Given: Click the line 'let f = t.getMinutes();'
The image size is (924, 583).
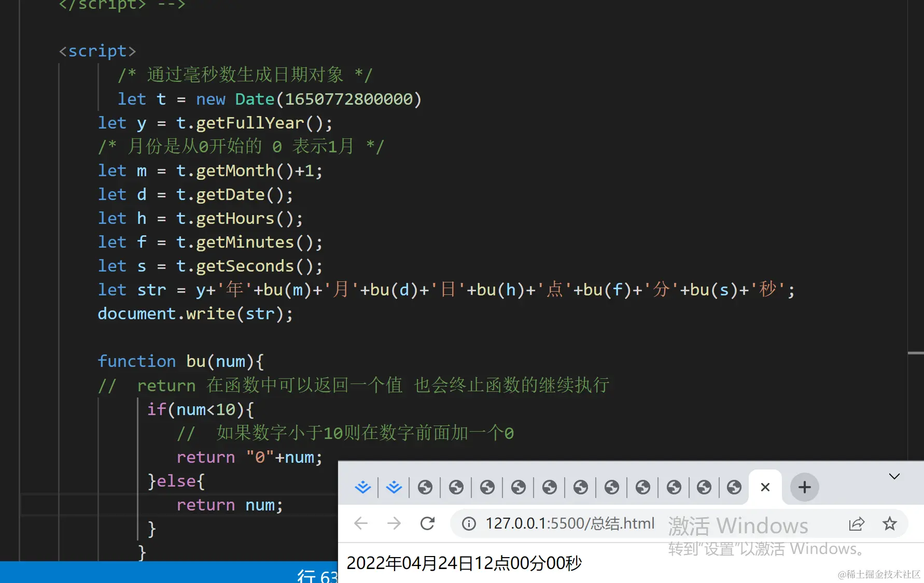Looking at the screenshot, I should (210, 243).
